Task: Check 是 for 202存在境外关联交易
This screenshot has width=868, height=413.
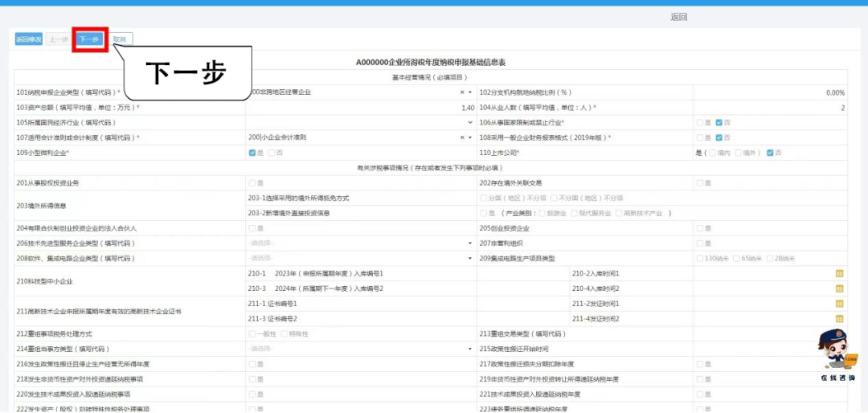Action: pos(700,182)
